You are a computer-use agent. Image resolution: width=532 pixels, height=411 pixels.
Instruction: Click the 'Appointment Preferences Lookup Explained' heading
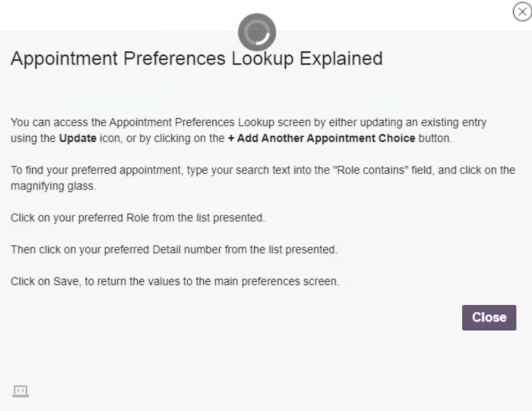(x=196, y=58)
